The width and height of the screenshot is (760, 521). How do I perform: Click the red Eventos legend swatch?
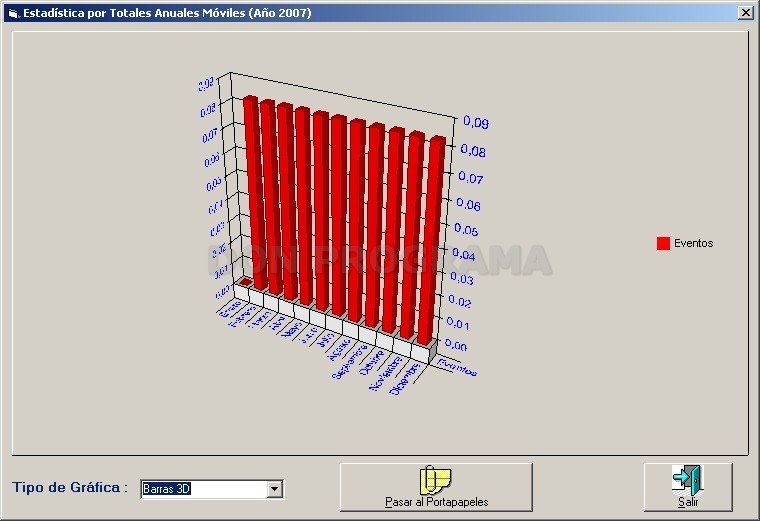point(663,243)
